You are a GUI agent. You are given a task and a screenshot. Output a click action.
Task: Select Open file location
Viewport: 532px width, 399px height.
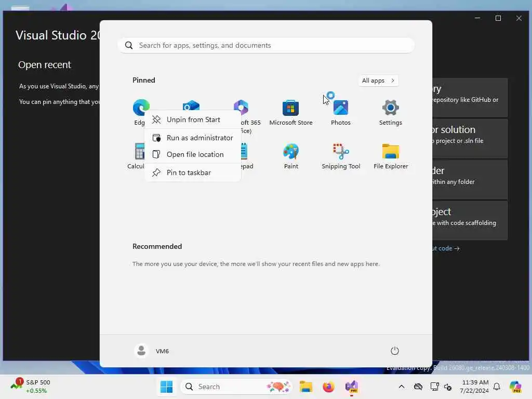(x=193, y=154)
